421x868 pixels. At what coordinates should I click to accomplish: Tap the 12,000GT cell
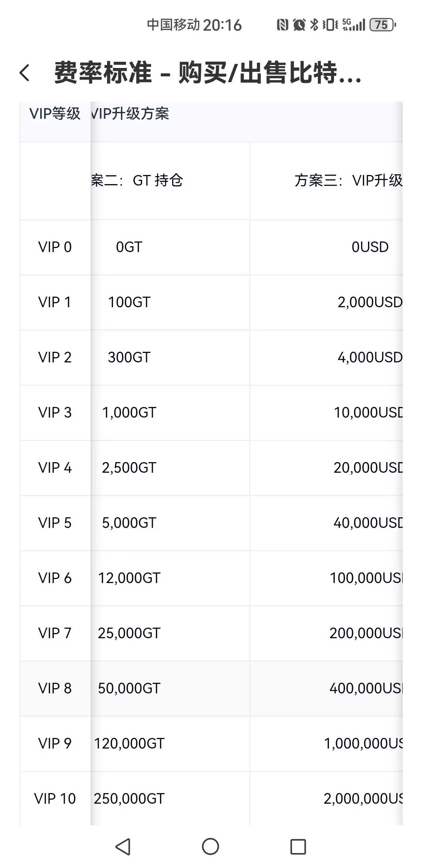(x=129, y=578)
